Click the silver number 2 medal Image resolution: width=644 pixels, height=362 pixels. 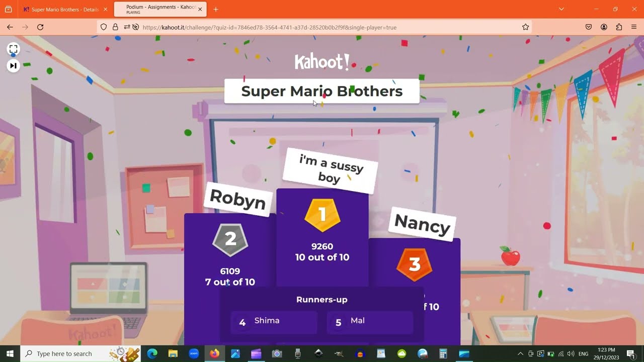point(230,239)
